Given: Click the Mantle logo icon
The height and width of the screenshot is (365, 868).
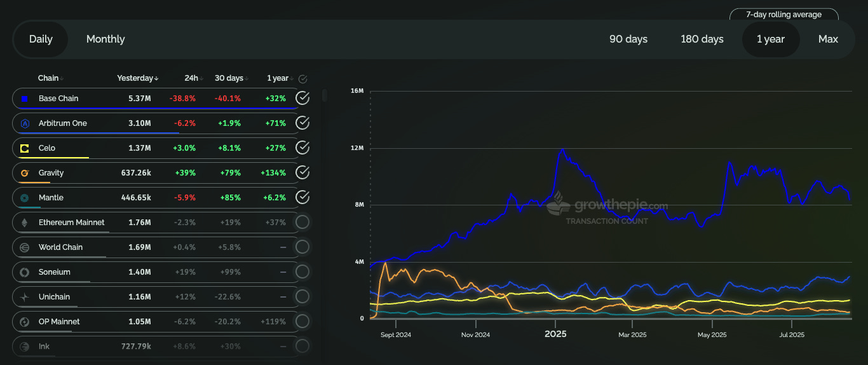Looking at the screenshot, I should 25,198.
